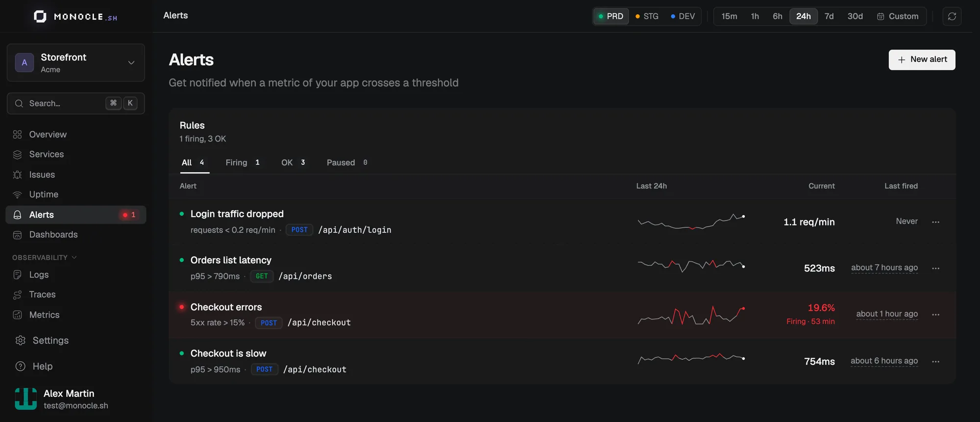This screenshot has width=980, height=422.
Task: Filter rules by OK tab
Action: (x=293, y=163)
